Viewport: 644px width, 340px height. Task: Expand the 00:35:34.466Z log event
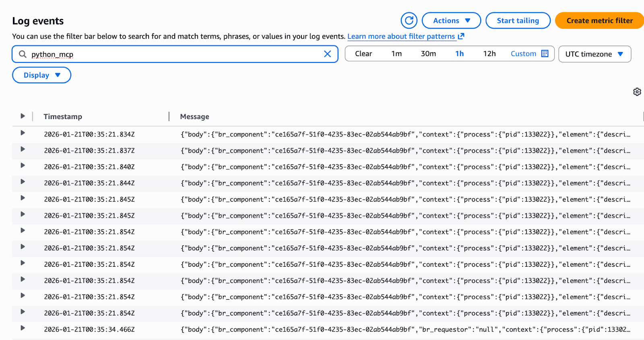tap(23, 328)
